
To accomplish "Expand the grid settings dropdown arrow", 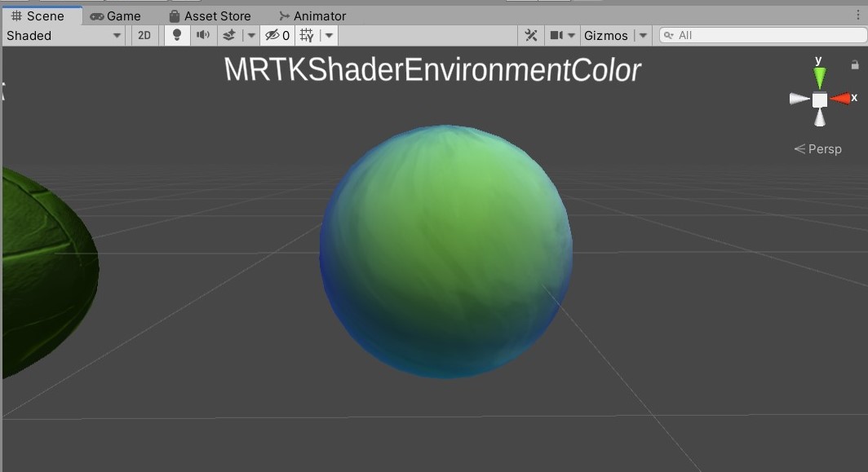I will [329, 35].
